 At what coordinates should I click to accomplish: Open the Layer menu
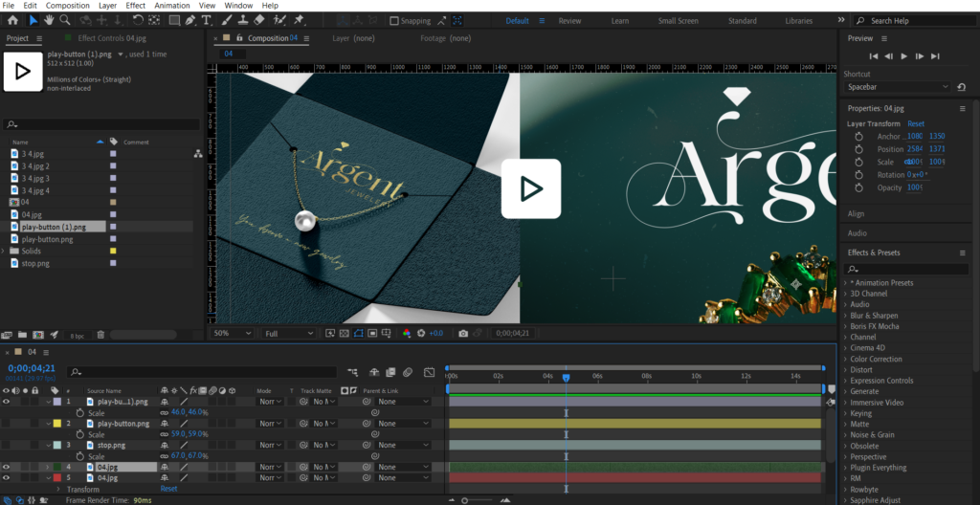tap(107, 6)
